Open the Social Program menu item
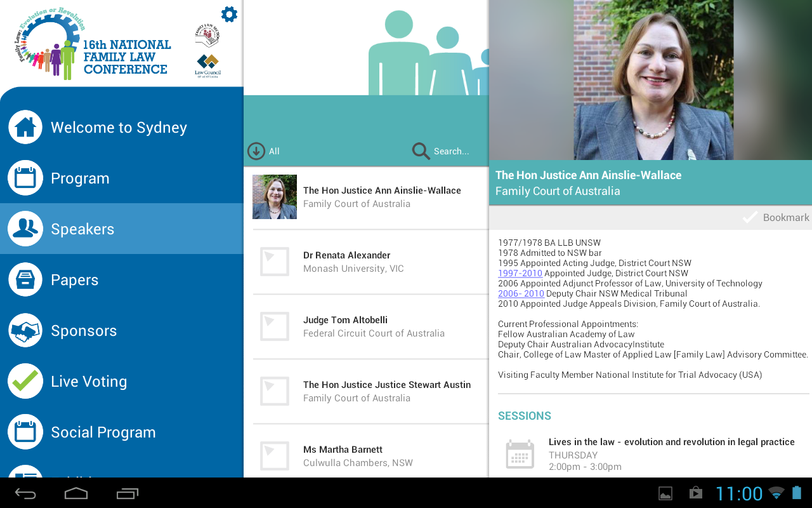This screenshot has width=812, height=508. [122, 432]
